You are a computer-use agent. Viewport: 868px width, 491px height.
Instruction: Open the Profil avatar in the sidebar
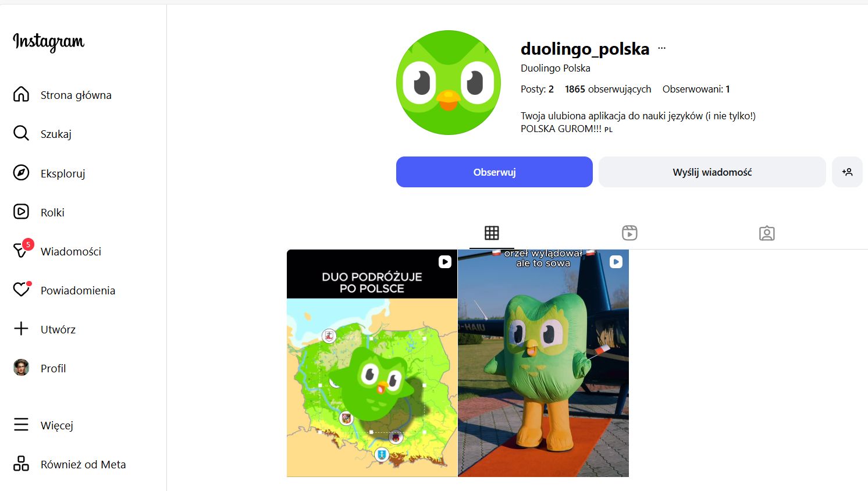21,368
